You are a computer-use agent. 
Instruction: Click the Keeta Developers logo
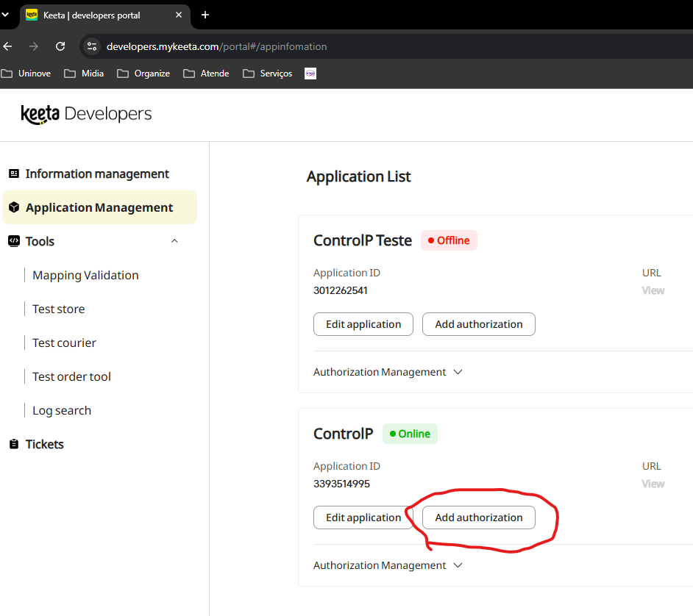86,115
